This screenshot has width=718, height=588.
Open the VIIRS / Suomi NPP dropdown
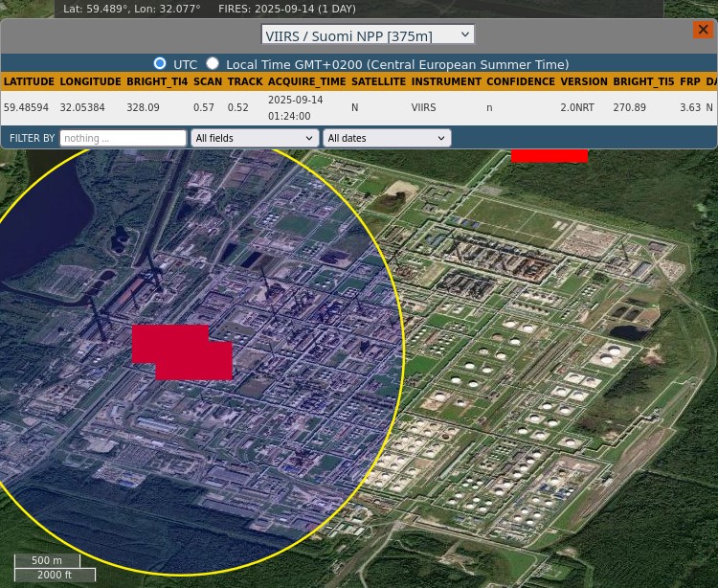[x=368, y=35]
